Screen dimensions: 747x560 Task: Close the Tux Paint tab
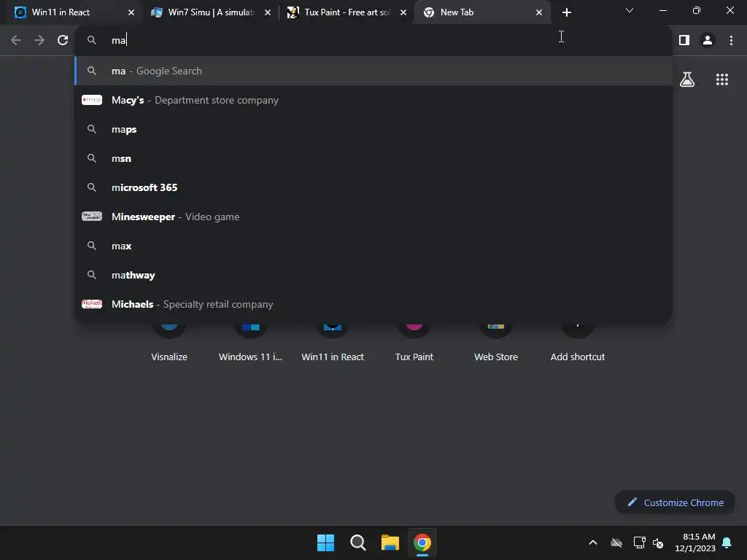[x=403, y=12]
